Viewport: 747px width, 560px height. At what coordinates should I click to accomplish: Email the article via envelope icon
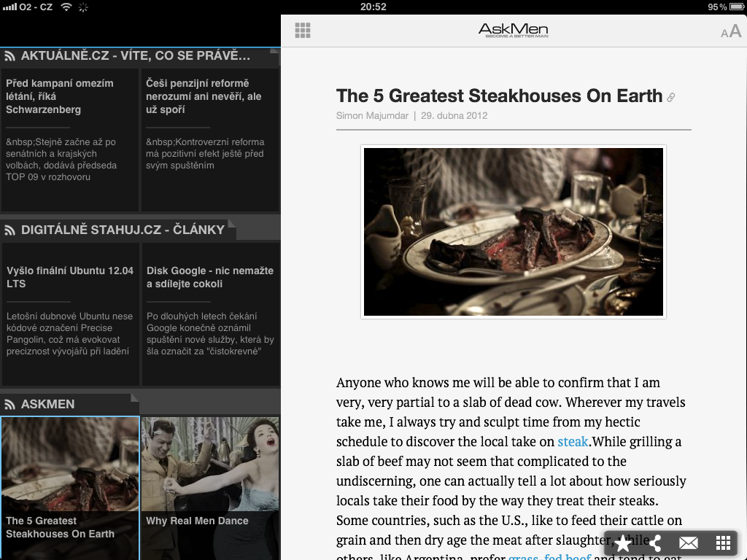pos(689,542)
